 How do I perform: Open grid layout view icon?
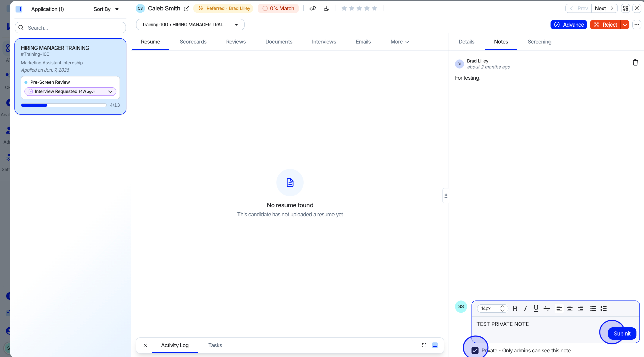tap(625, 8)
